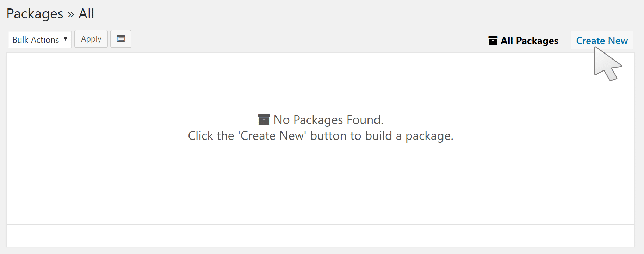Click the Bulk Actions dropdown arrow
The width and height of the screenshot is (644, 254).
pos(66,39)
